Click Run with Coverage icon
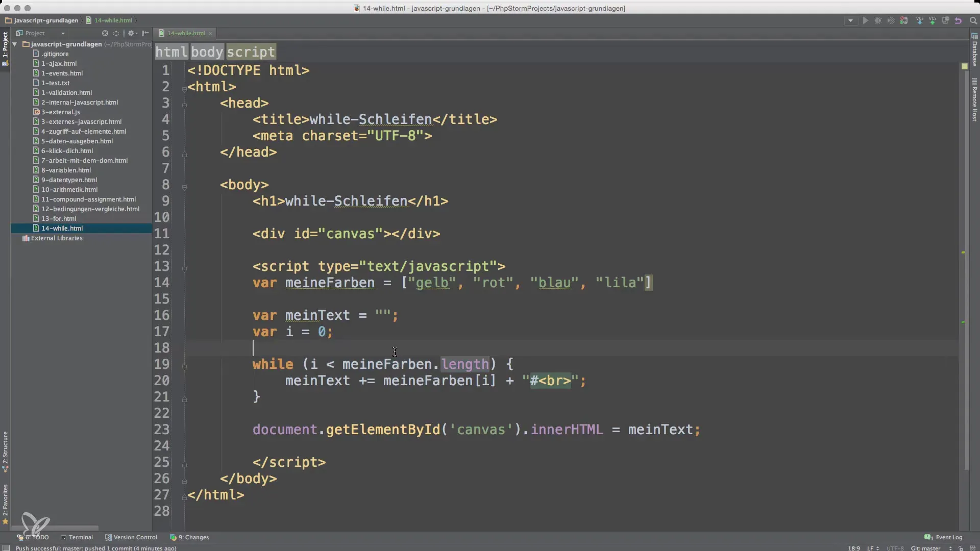 coord(891,21)
